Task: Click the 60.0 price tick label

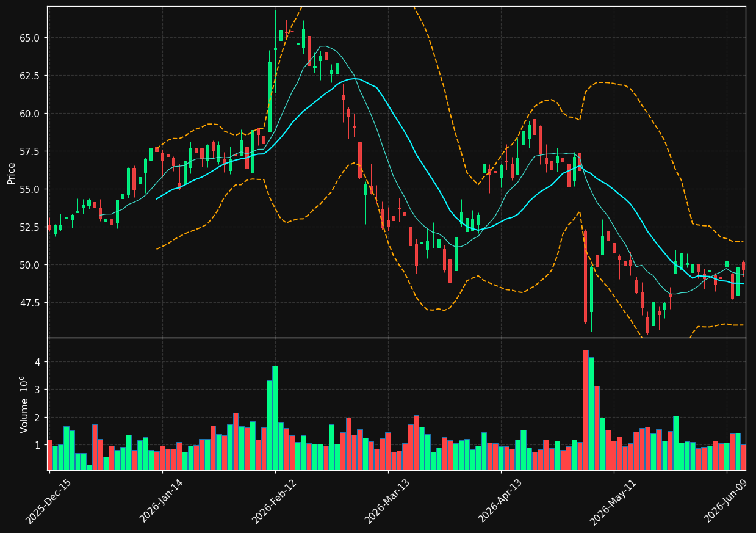Action: 30,114
